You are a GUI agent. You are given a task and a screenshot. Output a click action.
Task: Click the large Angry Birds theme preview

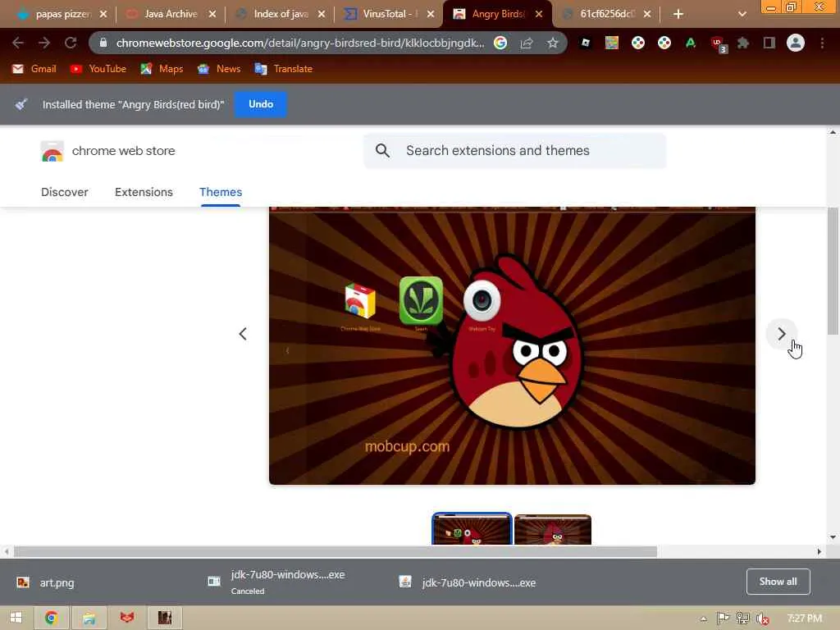click(512, 345)
